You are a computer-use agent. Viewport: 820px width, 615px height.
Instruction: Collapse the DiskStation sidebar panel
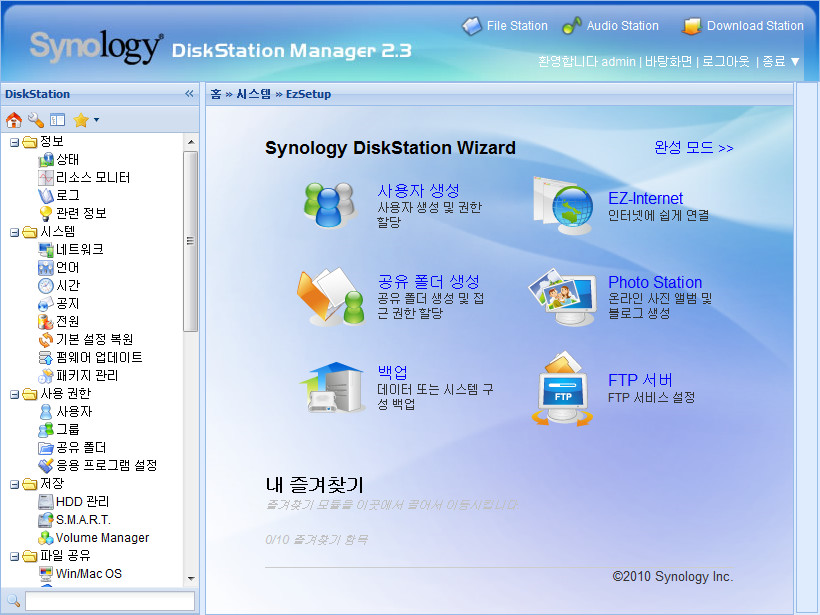click(x=189, y=94)
